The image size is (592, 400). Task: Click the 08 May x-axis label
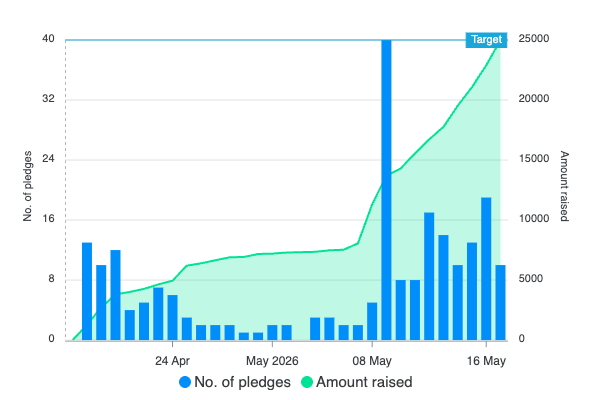372,361
